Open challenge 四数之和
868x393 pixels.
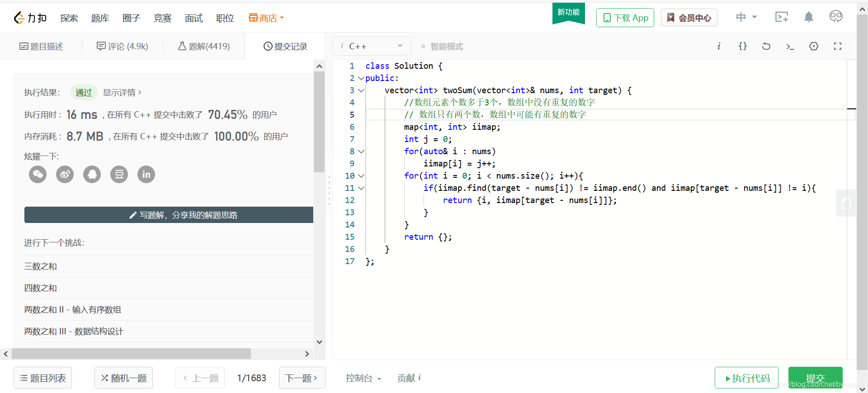coord(41,288)
